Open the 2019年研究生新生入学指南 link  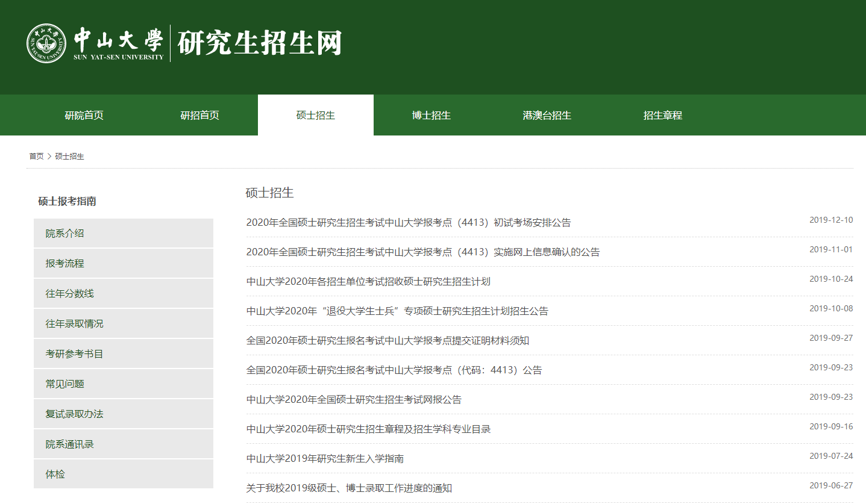point(325,458)
